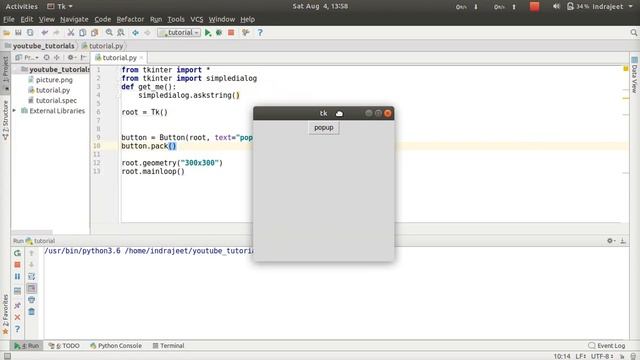Viewport: 640px width, 360px height.
Task: Click tutorial.py breadcrumb in navigation bar
Action: pyautogui.click(x=102, y=46)
